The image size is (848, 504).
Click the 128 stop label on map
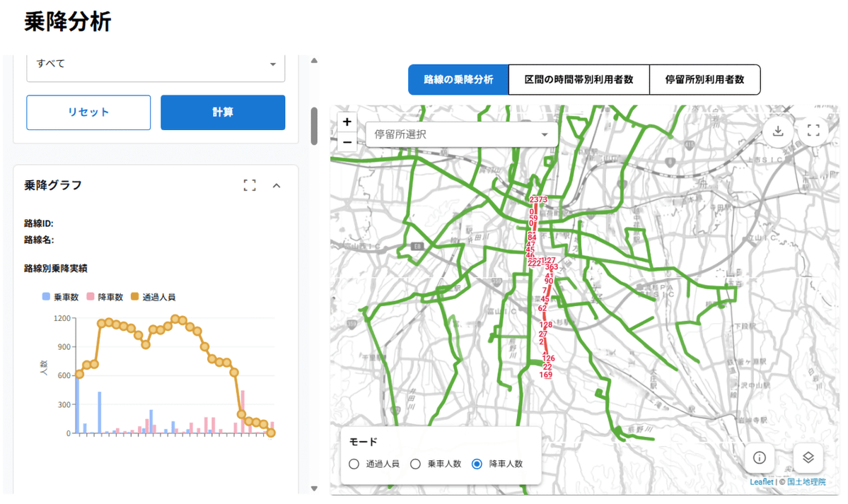(x=546, y=325)
